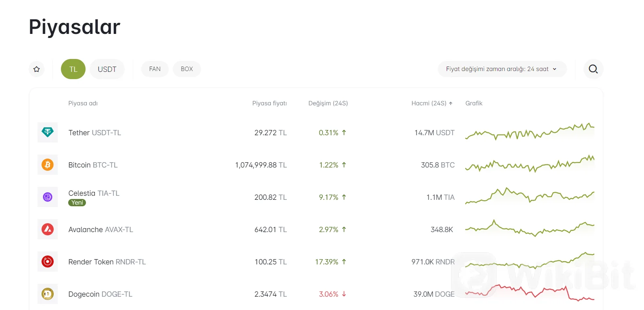This screenshot has height=310, width=644.
Task: Filter markets by FAN tokens
Action: click(155, 69)
